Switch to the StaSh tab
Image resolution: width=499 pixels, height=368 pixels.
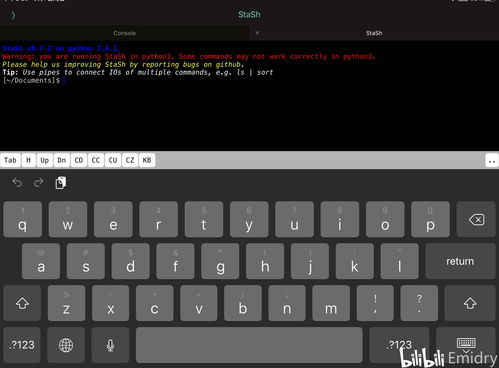[374, 33]
